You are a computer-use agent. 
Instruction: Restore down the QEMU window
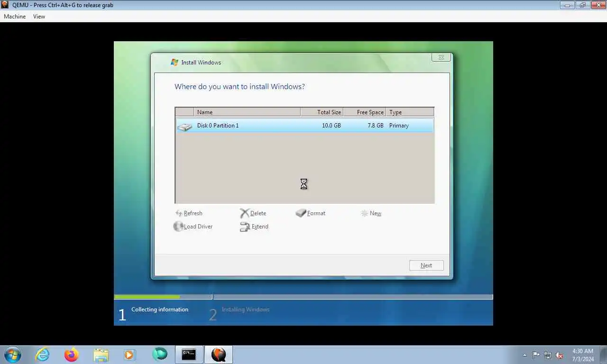pos(583,5)
